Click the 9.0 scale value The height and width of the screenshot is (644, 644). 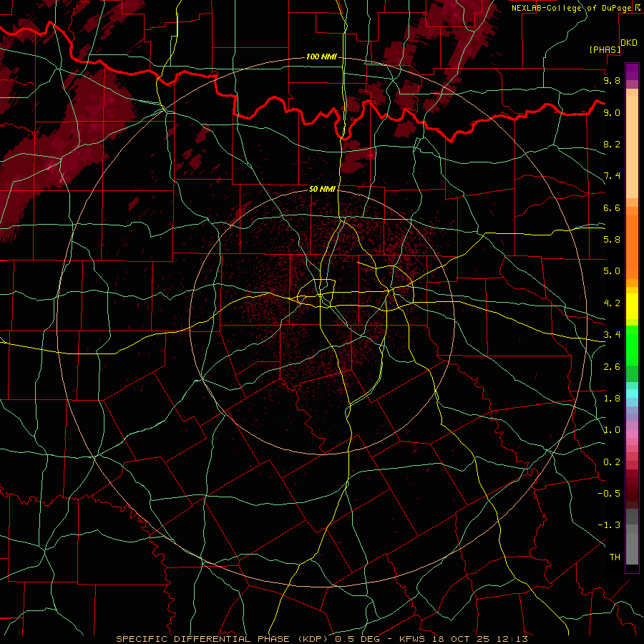pos(612,112)
